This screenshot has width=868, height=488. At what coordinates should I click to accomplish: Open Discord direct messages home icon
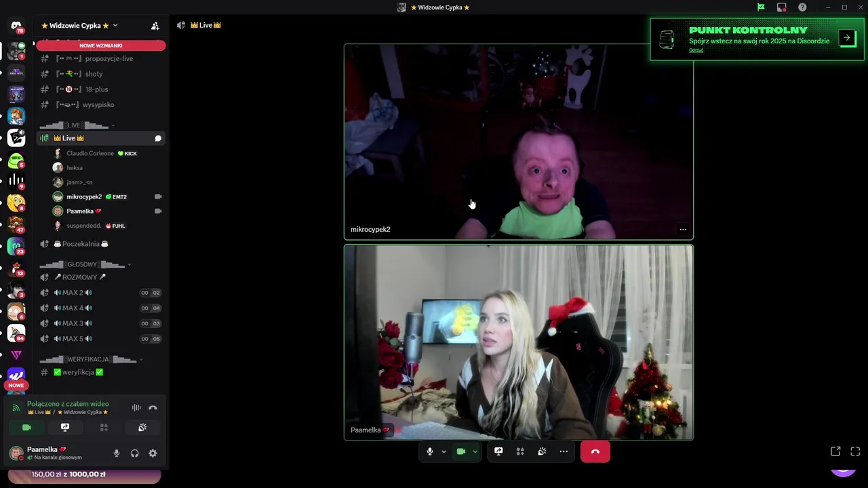point(16,26)
